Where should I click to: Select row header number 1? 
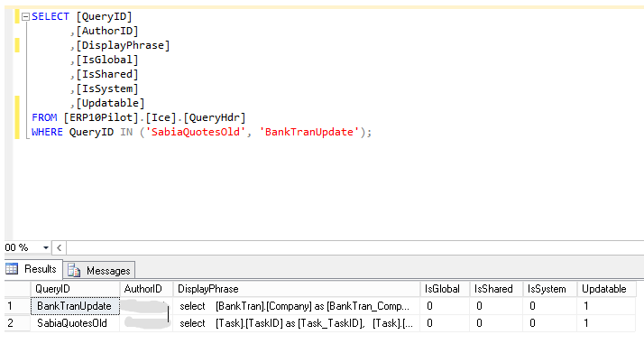tap(18, 306)
